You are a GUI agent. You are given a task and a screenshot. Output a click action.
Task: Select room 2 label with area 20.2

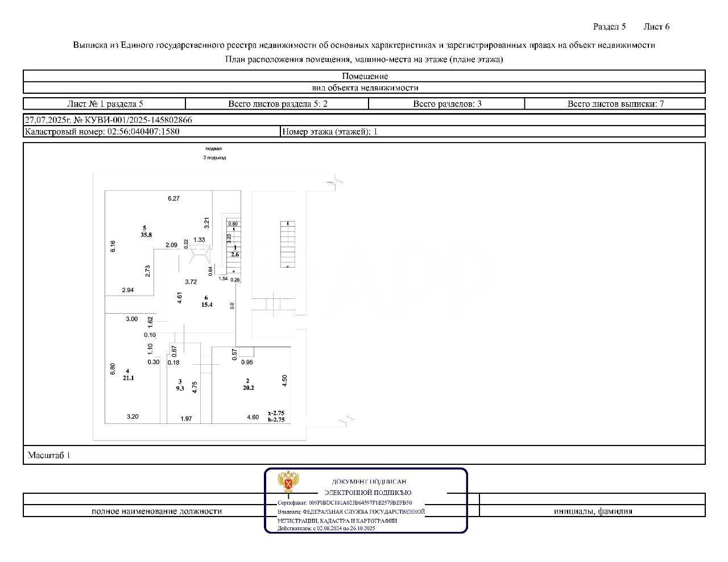coord(247,385)
